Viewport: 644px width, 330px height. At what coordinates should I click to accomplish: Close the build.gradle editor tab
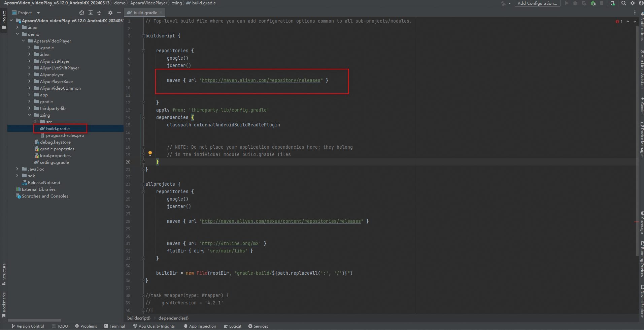click(x=161, y=12)
